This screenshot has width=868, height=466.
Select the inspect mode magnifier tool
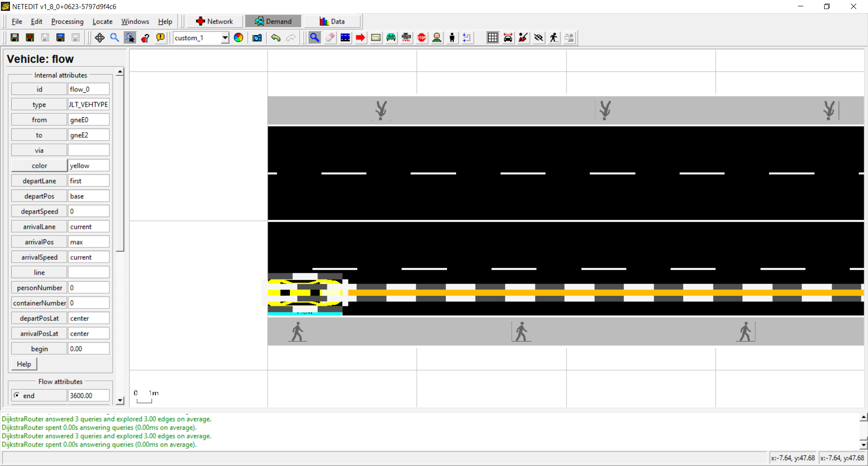[315, 38]
